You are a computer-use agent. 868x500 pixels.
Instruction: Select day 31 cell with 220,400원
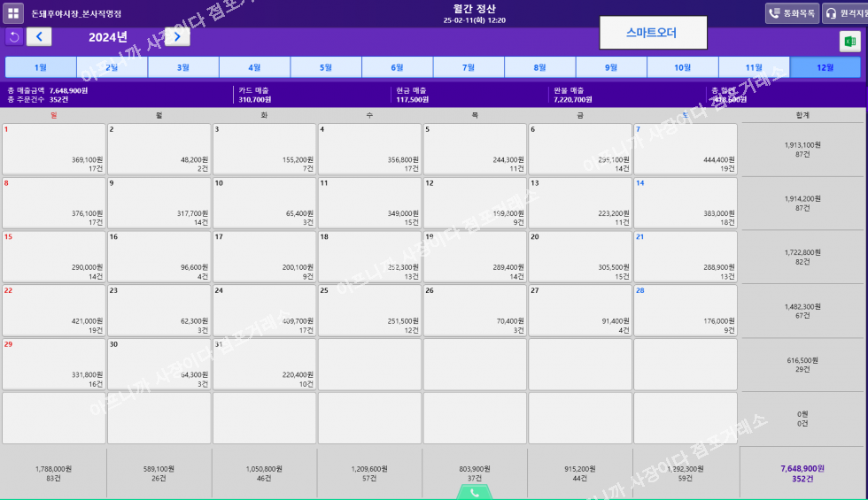click(264, 364)
